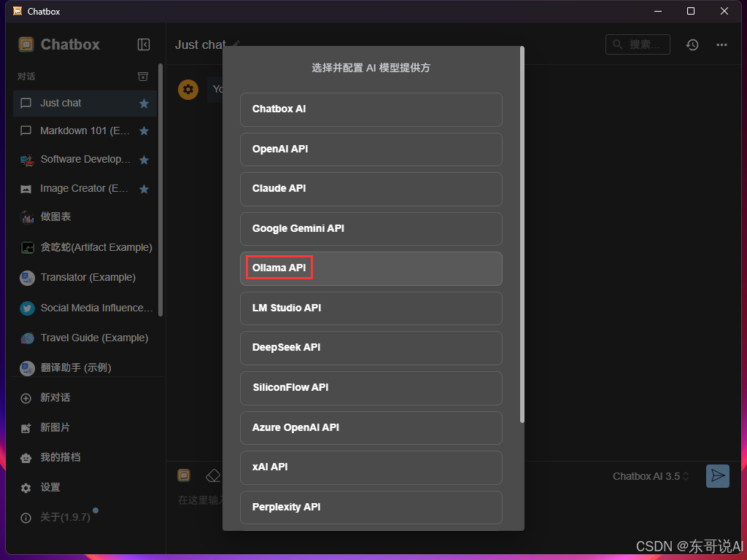The image size is (747, 560).
Task: Choose LM Studio API provider
Action: pyautogui.click(x=371, y=308)
